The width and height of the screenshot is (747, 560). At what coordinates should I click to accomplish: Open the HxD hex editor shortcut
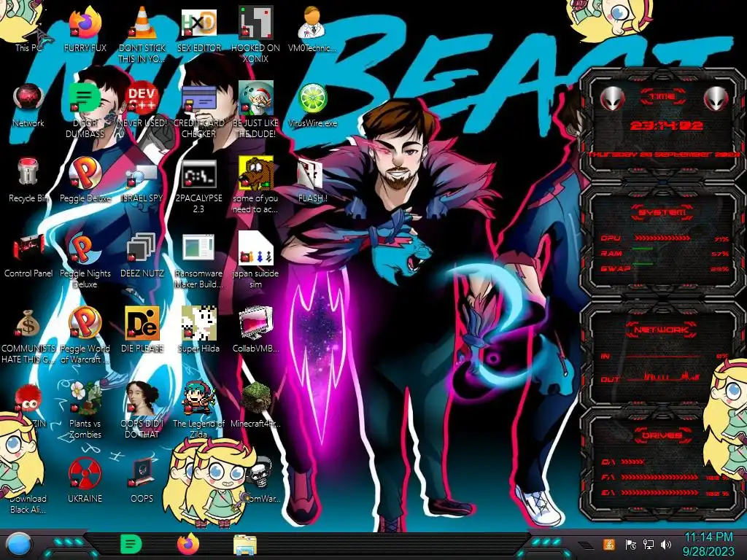click(x=198, y=28)
